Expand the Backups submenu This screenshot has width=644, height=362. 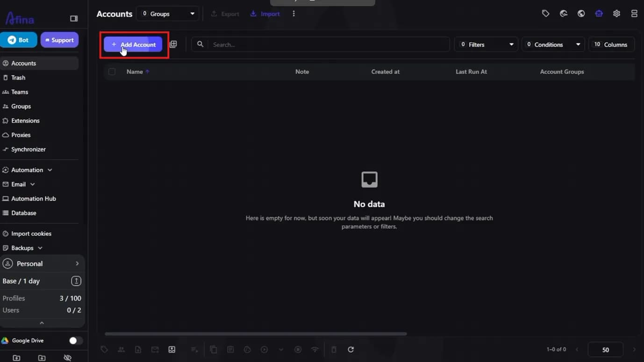[x=39, y=248]
